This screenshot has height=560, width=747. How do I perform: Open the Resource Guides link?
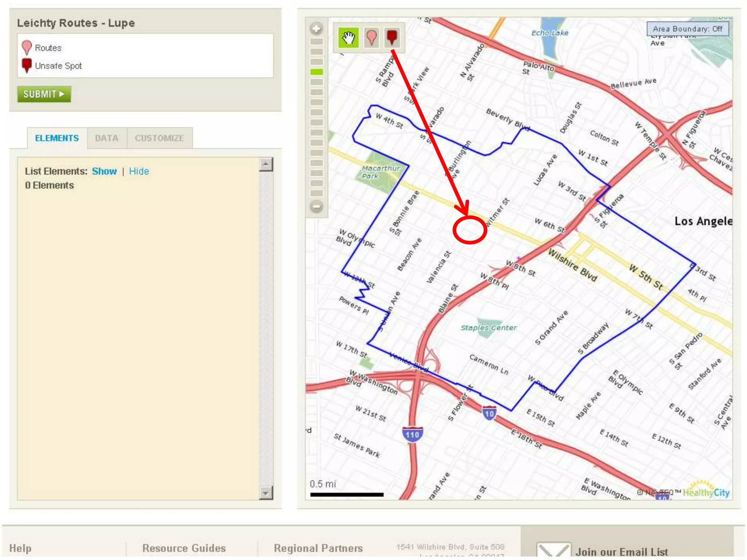pos(184,548)
